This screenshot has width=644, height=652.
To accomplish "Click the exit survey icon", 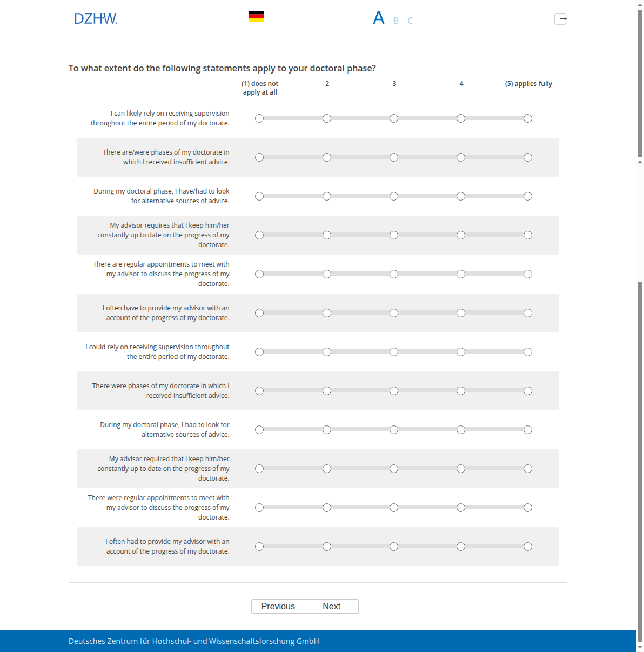I will (561, 19).
